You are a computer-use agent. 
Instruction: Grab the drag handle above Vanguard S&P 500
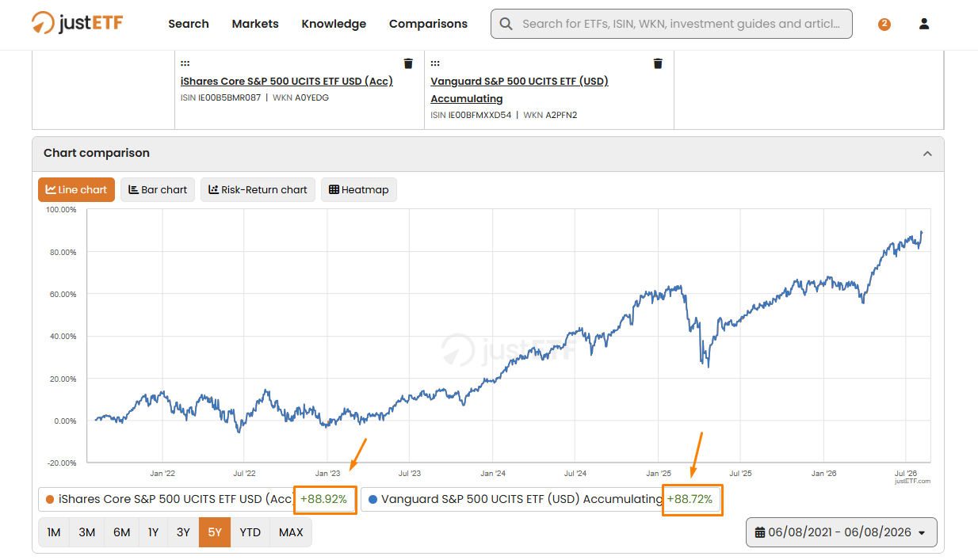click(435, 63)
